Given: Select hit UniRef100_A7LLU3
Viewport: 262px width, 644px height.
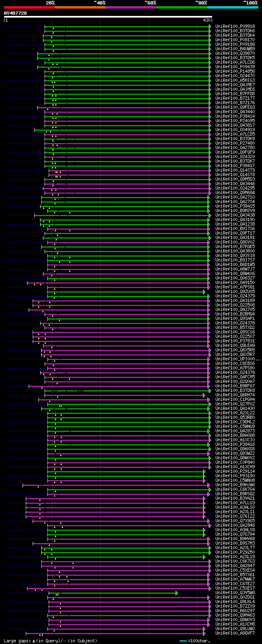Looking at the screenshot, I should coord(235,503).
